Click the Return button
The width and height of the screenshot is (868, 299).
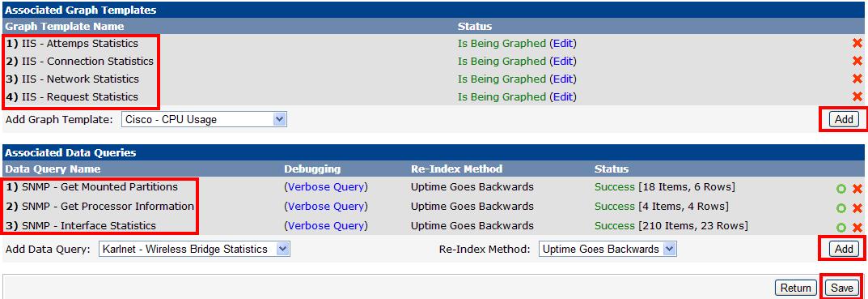click(795, 288)
